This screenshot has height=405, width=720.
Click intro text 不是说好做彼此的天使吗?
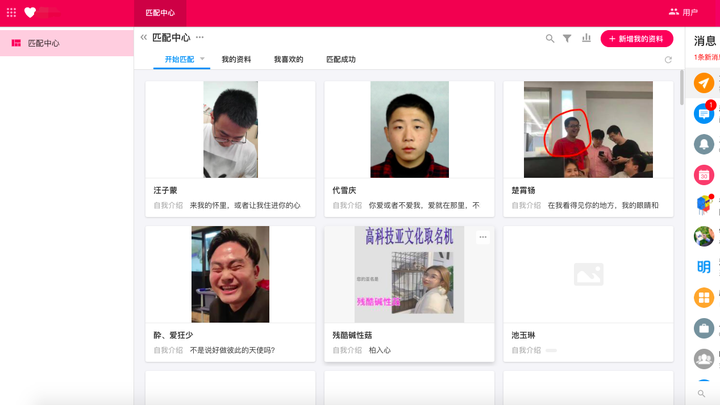tap(232, 350)
